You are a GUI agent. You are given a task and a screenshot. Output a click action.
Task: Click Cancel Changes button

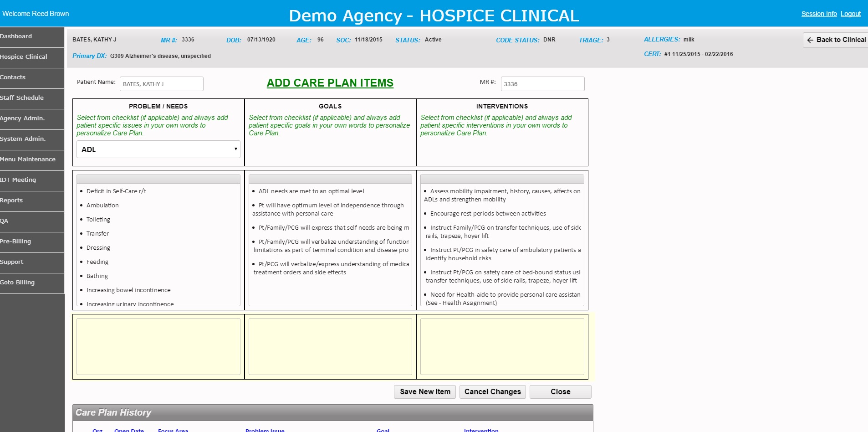[x=492, y=392]
